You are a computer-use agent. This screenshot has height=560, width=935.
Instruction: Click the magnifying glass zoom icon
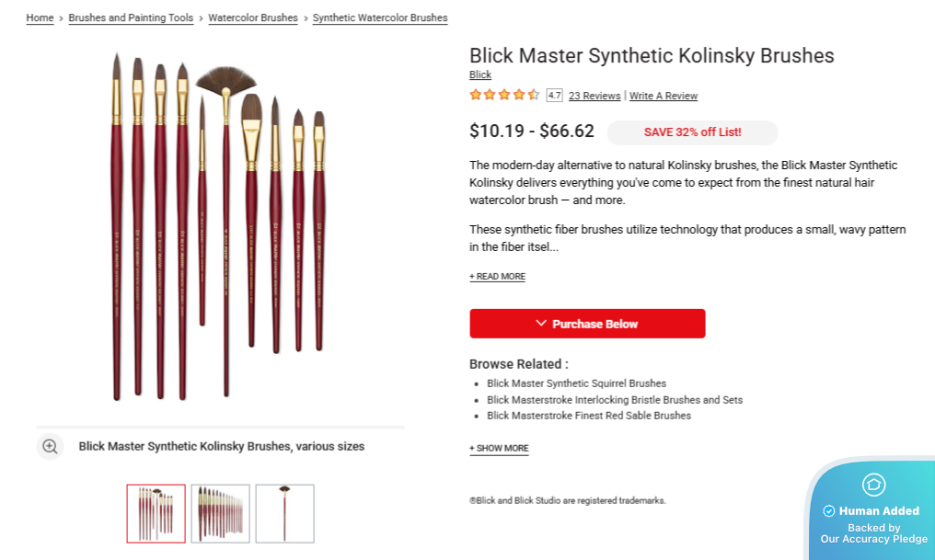50,447
